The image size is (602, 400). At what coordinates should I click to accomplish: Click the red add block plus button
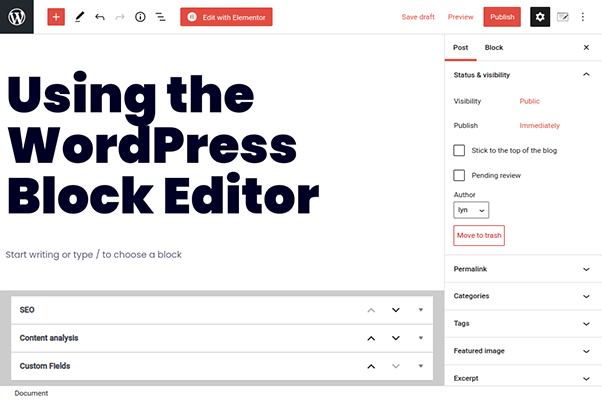tap(56, 17)
